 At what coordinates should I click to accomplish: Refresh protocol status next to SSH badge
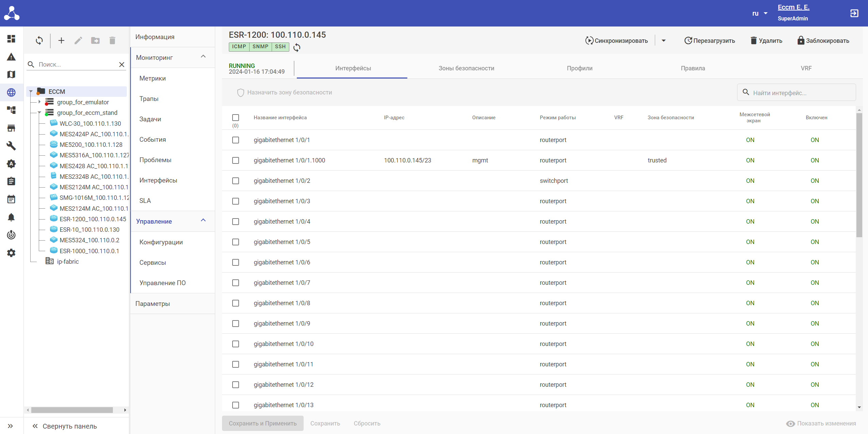point(297,48)
